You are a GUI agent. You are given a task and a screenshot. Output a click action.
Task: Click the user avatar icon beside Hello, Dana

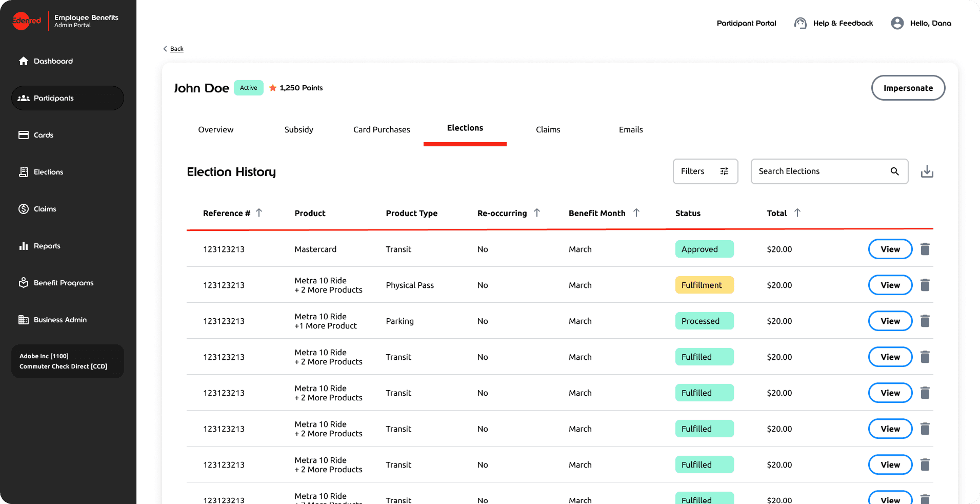point(897,23)
